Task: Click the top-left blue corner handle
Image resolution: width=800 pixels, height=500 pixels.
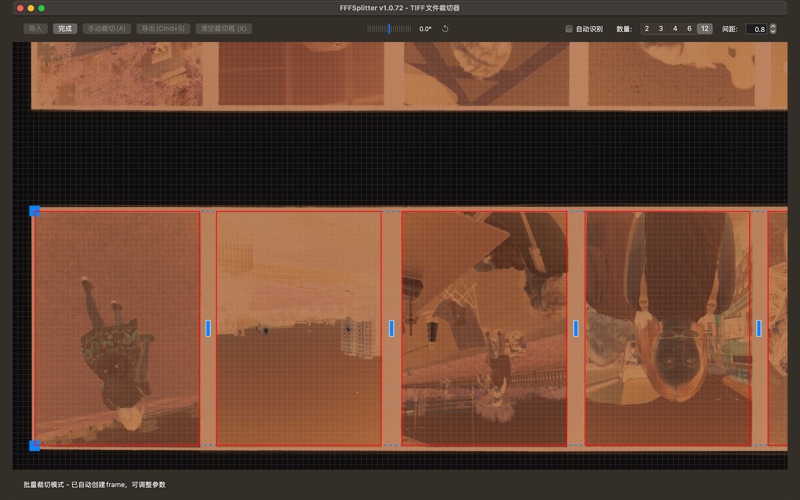Action: click(x=34, y=211)
